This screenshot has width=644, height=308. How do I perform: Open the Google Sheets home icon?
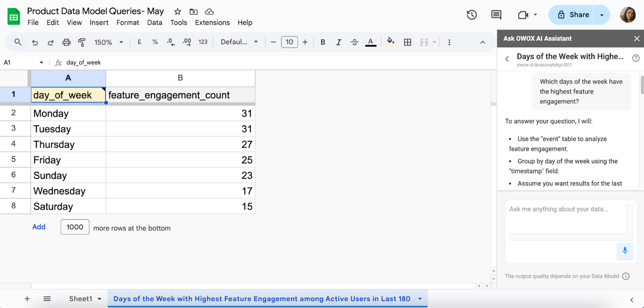tap(14, 17)
